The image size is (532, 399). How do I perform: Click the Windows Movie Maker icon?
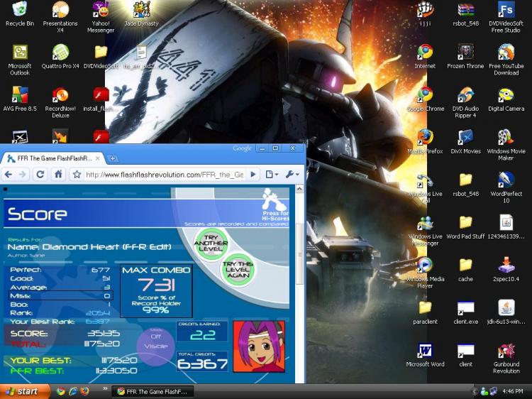pyautogui.click(x=506, y=145)
